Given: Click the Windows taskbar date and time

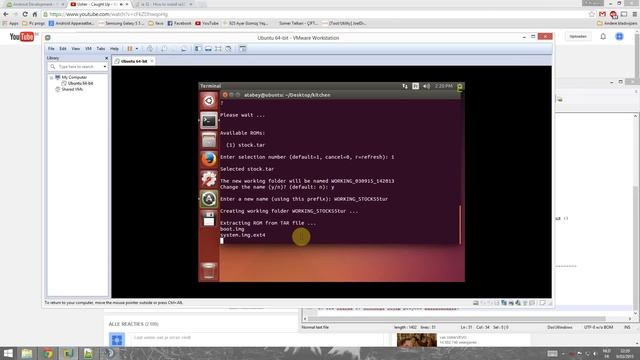Looking at the screenshot, I should (x=624, y=353).
